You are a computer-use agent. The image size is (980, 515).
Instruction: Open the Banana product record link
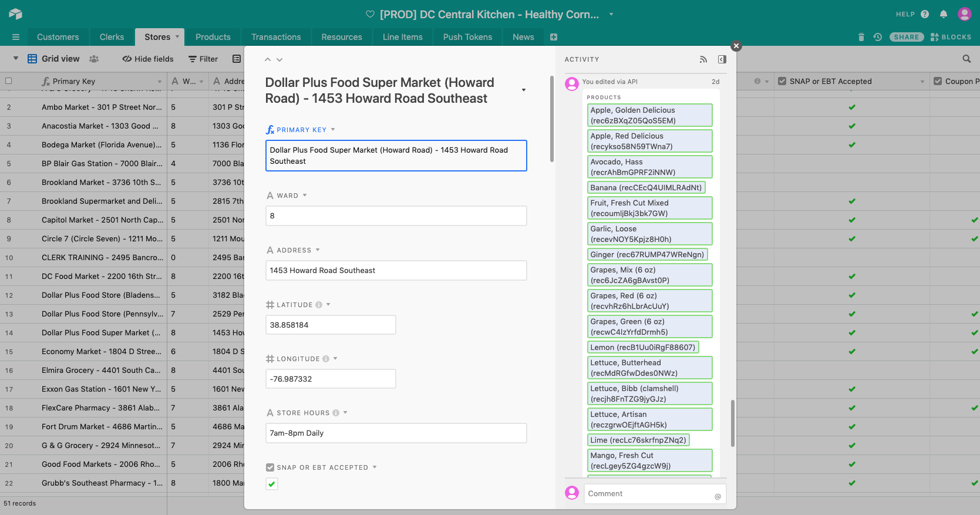tap(646, 187)
